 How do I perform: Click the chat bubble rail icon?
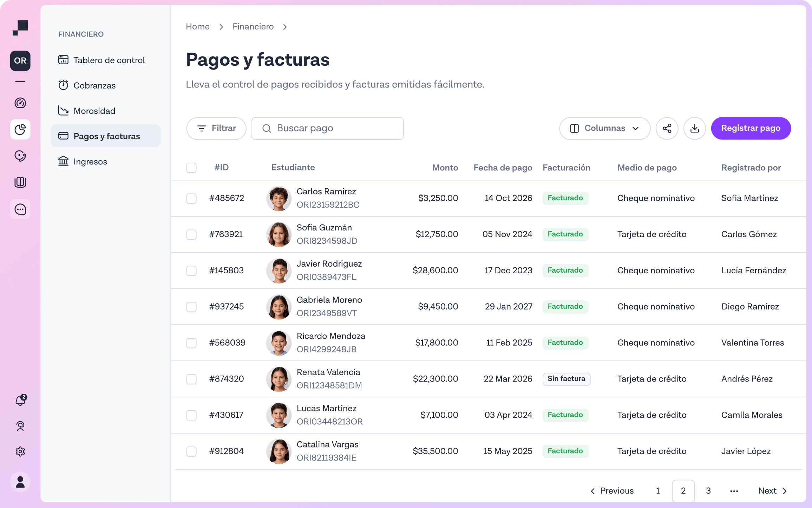20,209
